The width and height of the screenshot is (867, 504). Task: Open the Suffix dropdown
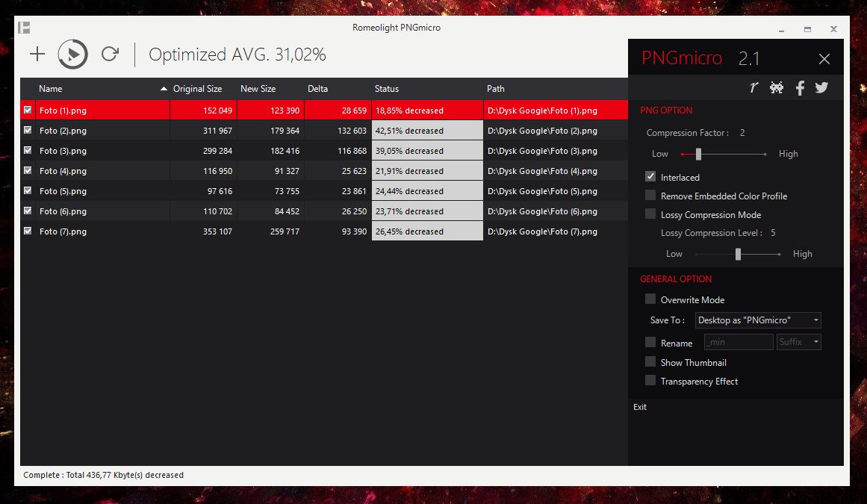pos(798,342)
